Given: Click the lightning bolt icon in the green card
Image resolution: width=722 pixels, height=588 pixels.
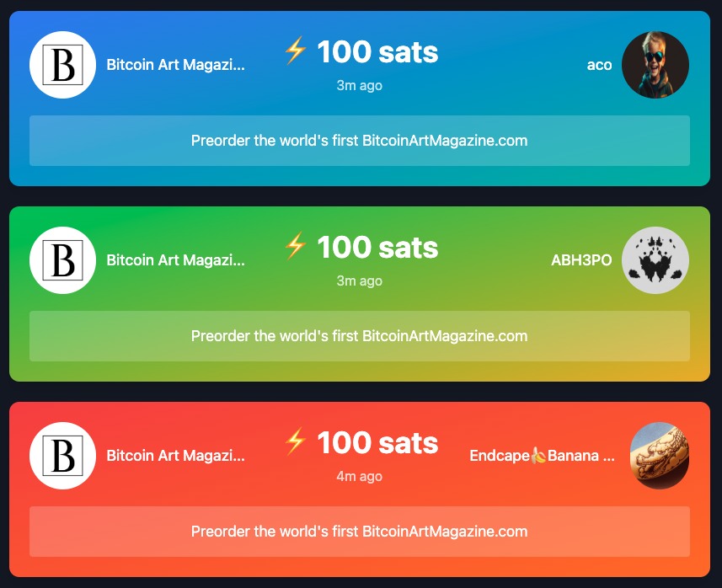Looking at the screenshot, I should click(295, 247).
